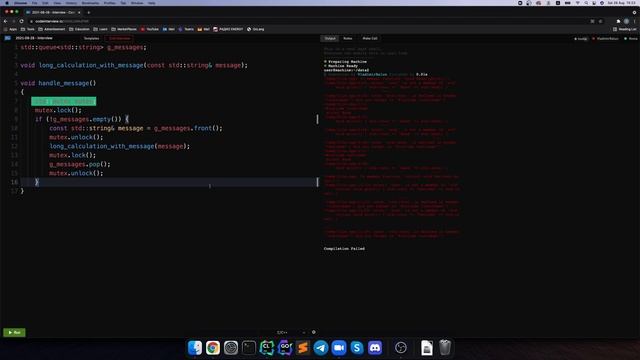The width and height of the screenshot is (640, 360).
Task: Open the Make Call tab
Action: (x=370, y=38)
